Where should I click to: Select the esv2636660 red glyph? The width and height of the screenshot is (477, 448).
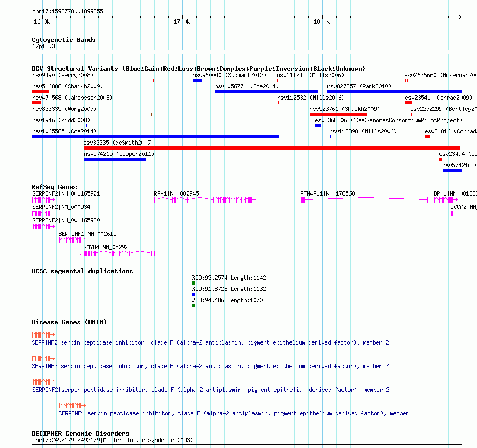tap(406, 80)
